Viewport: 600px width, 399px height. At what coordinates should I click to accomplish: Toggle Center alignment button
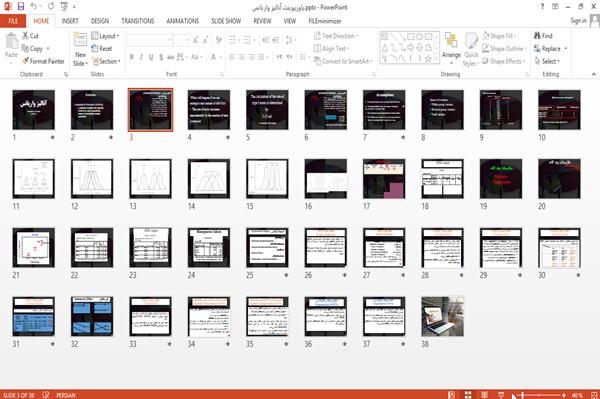point(241,57)
